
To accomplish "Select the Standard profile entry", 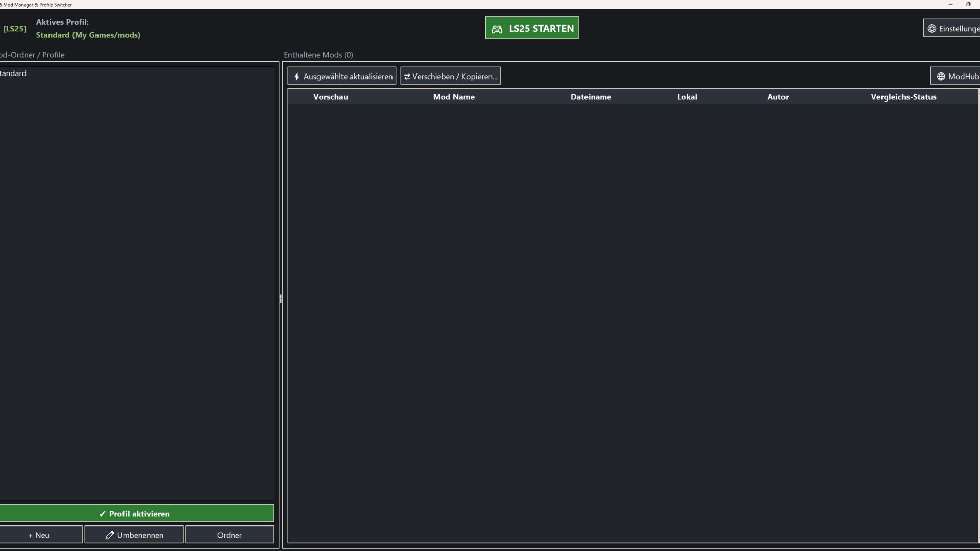I will coord(136,73).
